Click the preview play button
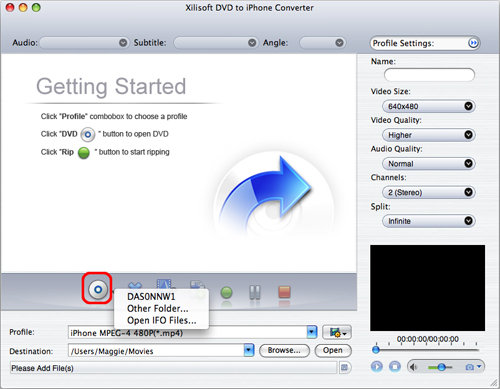Image resolution: width=500 pixels, height=389 pixels. 377,367
